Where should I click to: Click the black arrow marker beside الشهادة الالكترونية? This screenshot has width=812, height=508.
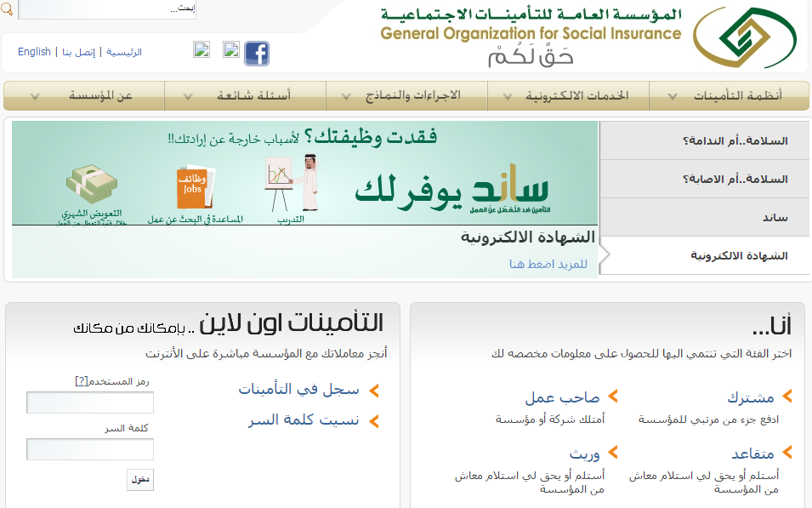pyautogui.click(x=605, y=254)
